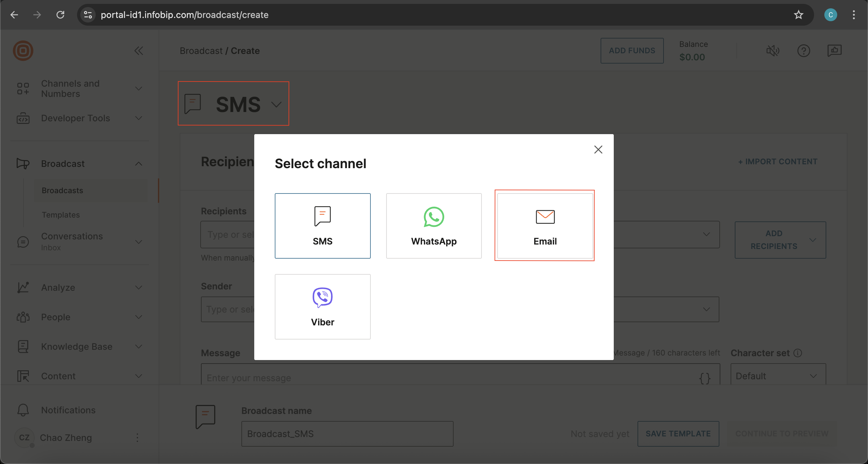Expand the Content menu
This screenshot has width=868, height=464.
138,376
